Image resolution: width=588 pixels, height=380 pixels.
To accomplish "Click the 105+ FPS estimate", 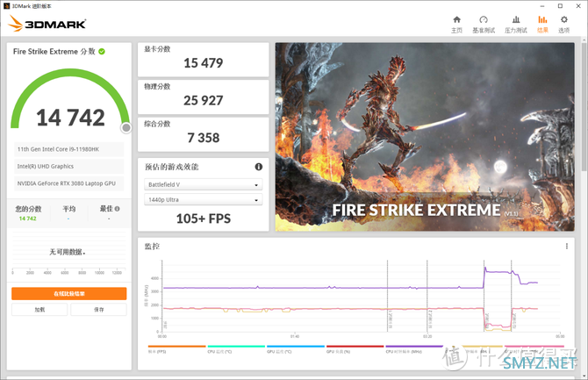I will 204,219.
